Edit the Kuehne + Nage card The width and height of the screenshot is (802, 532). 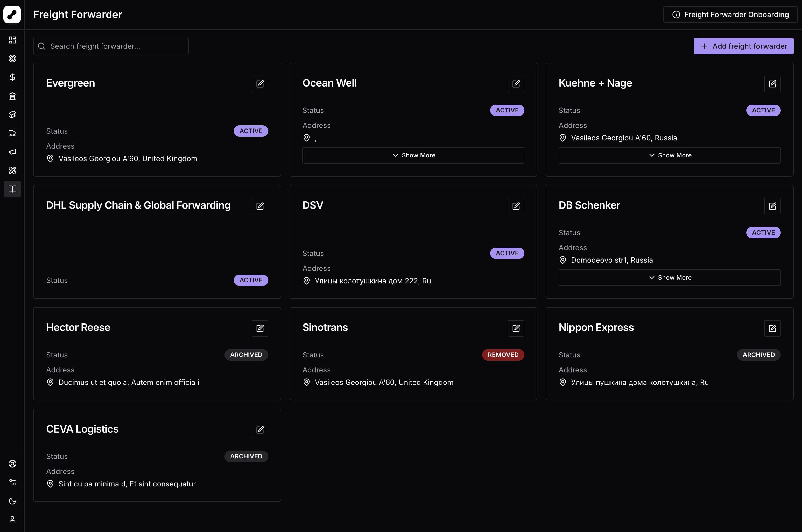(x=772, y=84)
